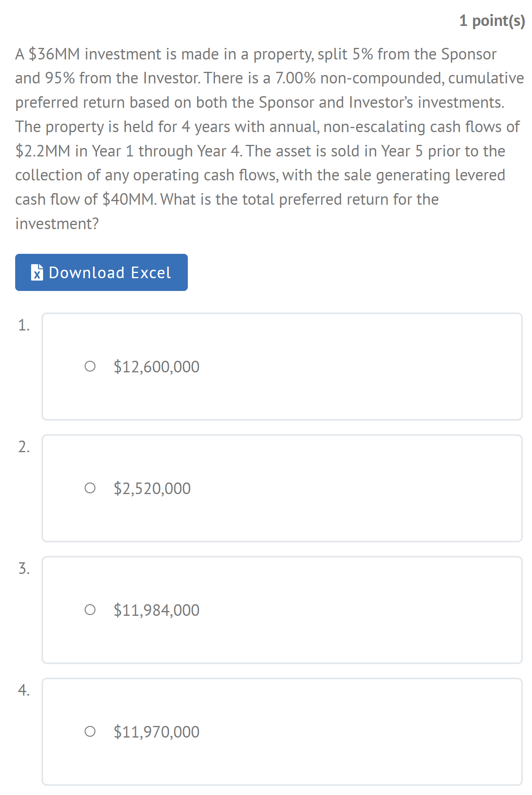Select the $2,520,000 radio button
Screen dimensions: 532x795
tap(90, 488)
